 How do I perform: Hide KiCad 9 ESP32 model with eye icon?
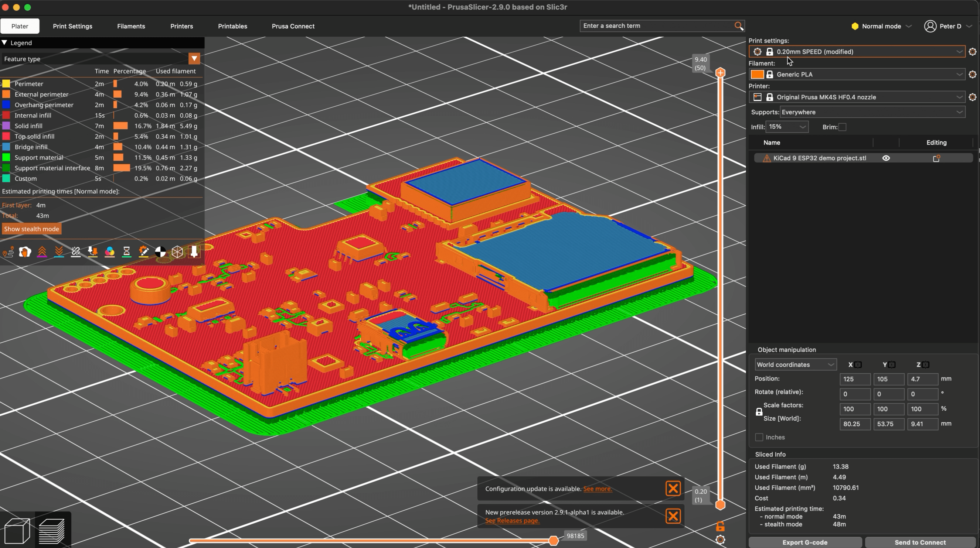click(886, 158)
